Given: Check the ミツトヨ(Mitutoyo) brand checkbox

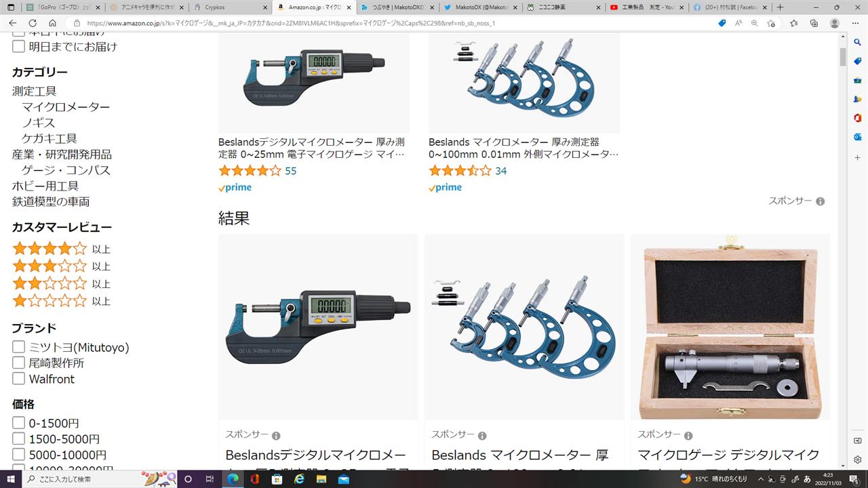Looking at the screenshot, I should 19,347.
